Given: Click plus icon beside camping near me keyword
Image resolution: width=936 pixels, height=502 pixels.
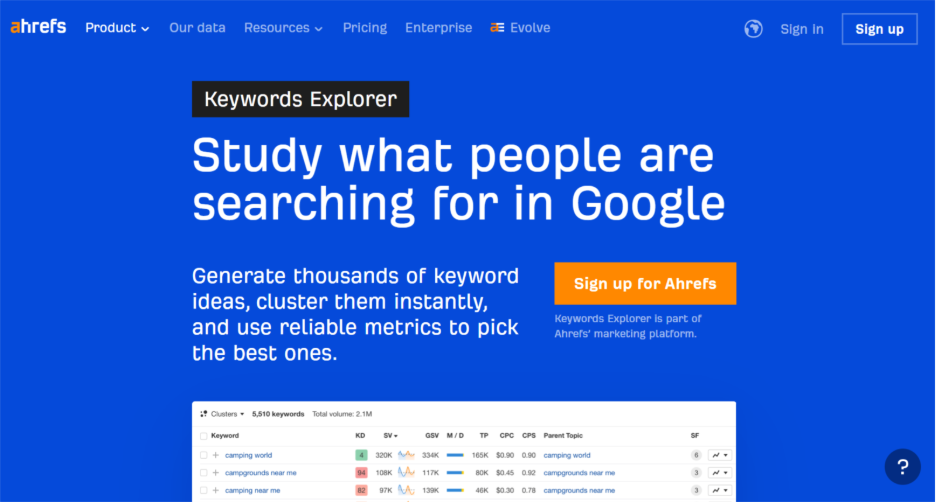Looking at the screenshot, I should coord(215,490).
